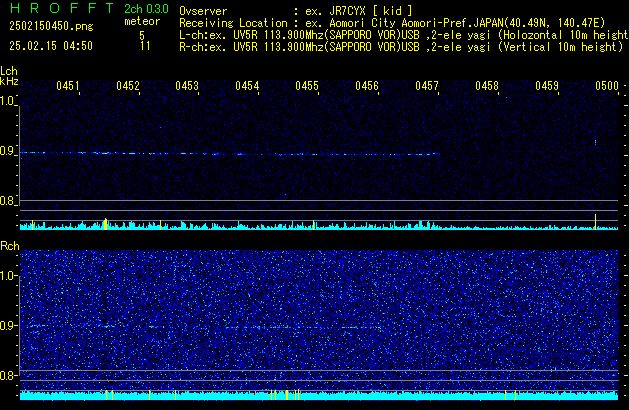
Task: Click the Lch spectrogram blip above the 0500 spike
Action: [x=595, y=142]
